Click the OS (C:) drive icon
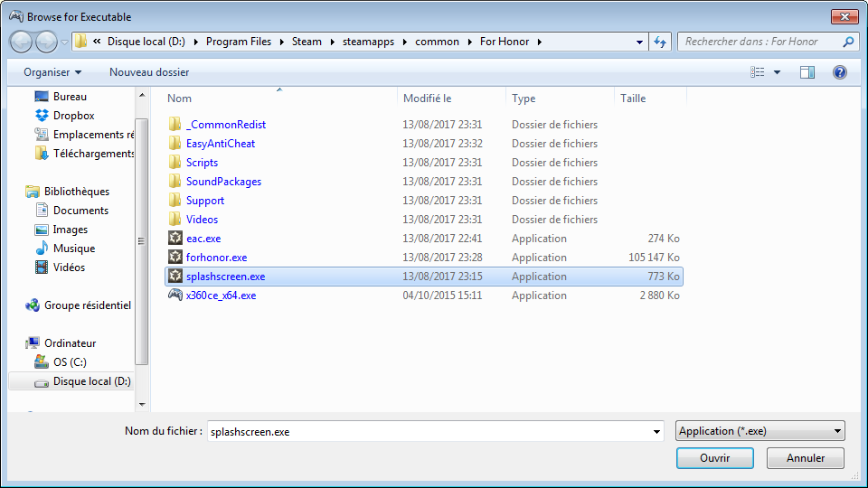This screenshot has height=488, width=868. (x=42, y=361)
